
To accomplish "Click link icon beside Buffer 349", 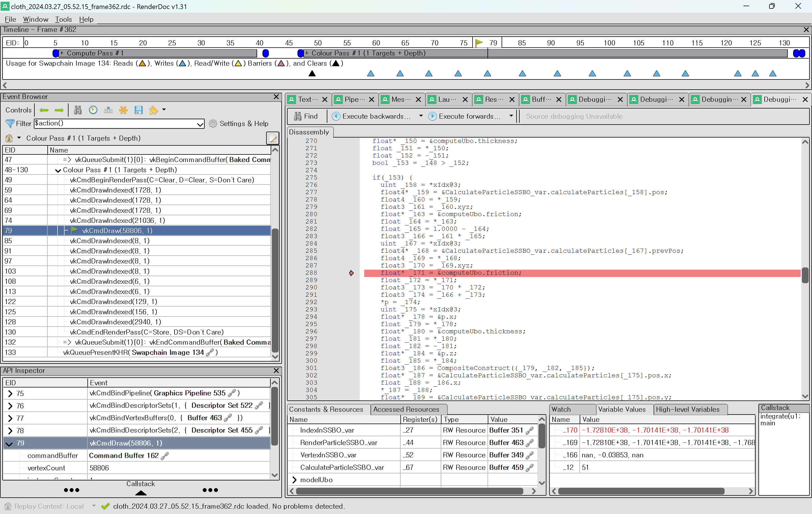I will coord(529,455).
